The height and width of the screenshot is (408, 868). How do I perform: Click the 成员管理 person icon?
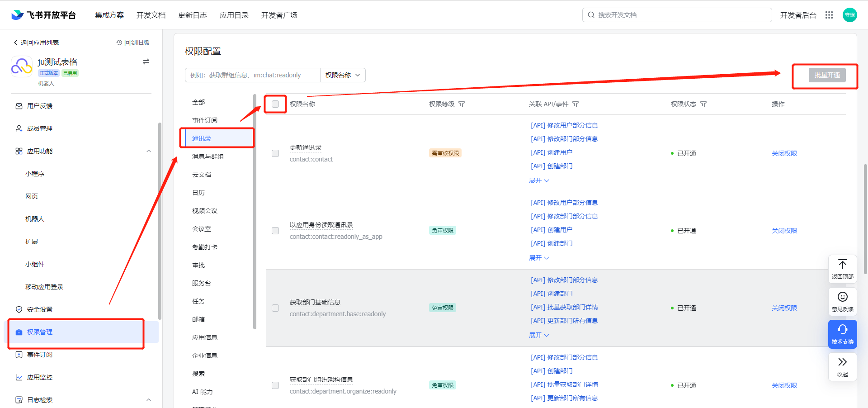19,128
